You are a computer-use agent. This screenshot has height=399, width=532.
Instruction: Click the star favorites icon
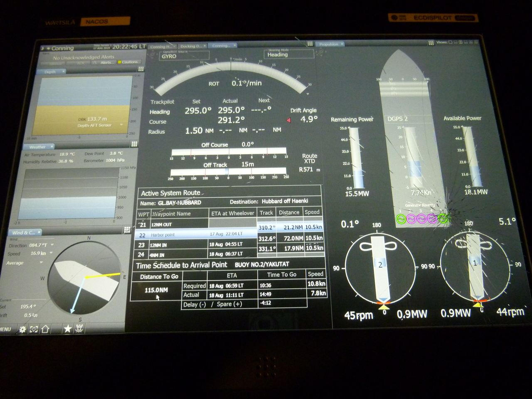point(67,329)
